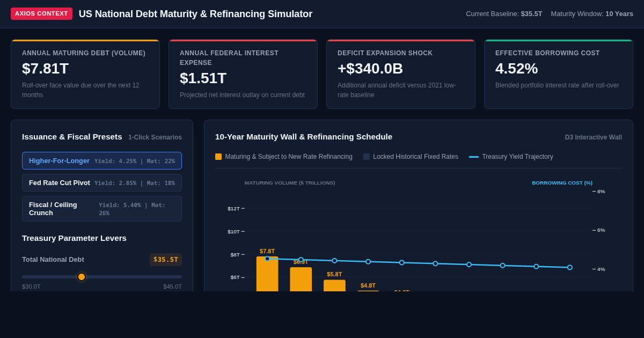Image resolution: width=644 pixels, height=338 pixels.
Task: Click the $7.8T bar in the chart
Action: click(267, 274)
